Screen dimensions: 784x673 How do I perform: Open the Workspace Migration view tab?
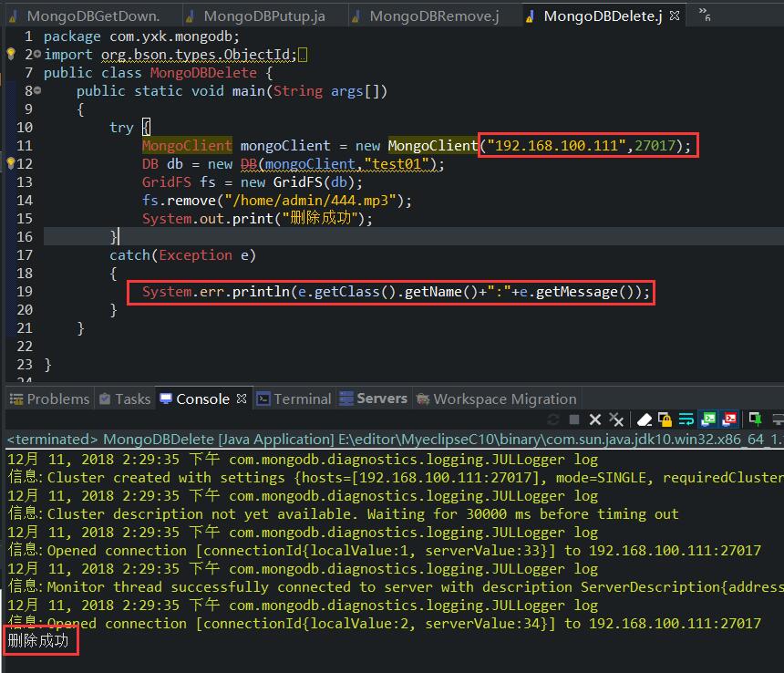click(x=497, y=399)
